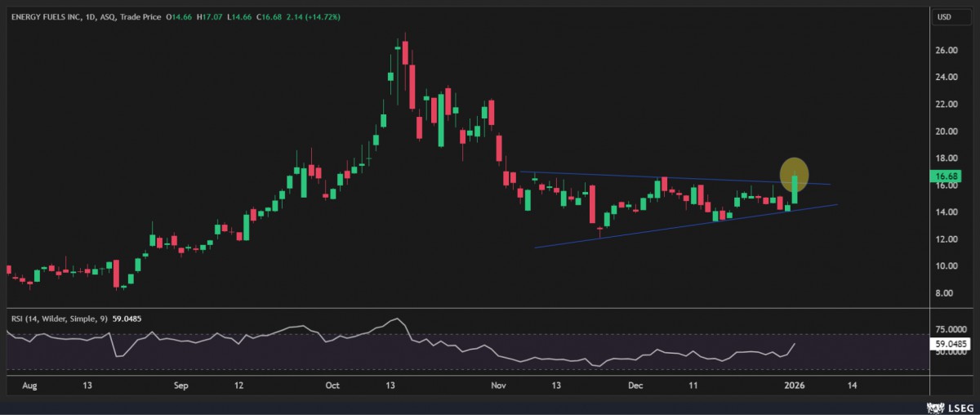Open the USD currency selector
Image resolution: width=980 pixels, height=415 pixels.
point(944,16)
